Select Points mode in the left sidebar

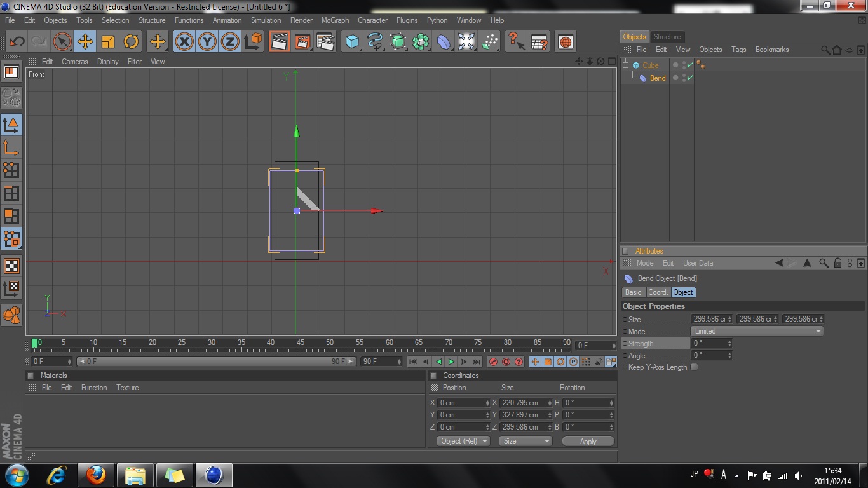tap(11, 170)
